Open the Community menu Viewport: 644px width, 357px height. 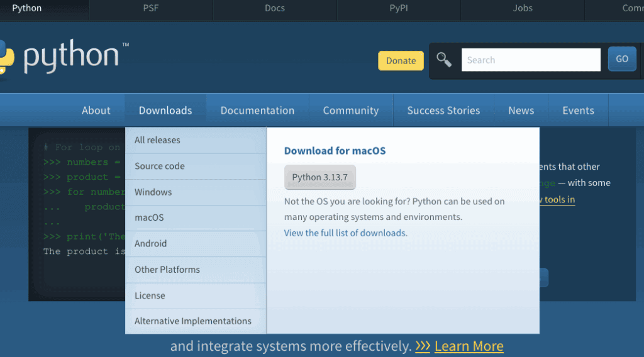click(x=351, y=111)
